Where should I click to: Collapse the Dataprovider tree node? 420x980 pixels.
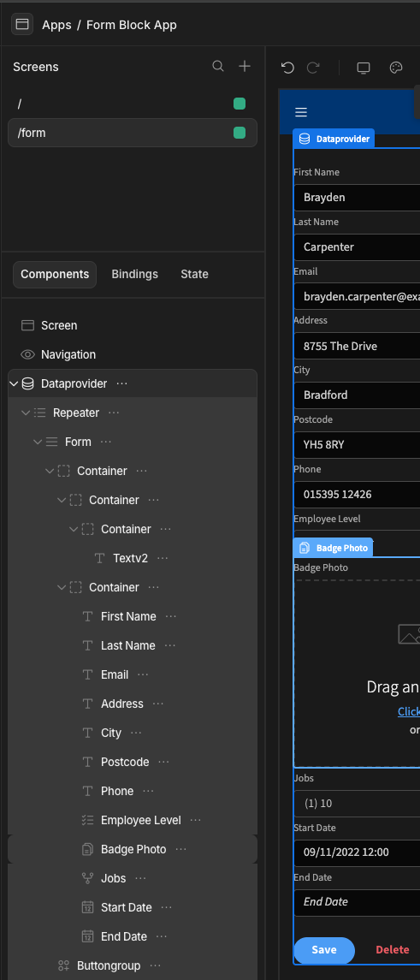[15, 383]
